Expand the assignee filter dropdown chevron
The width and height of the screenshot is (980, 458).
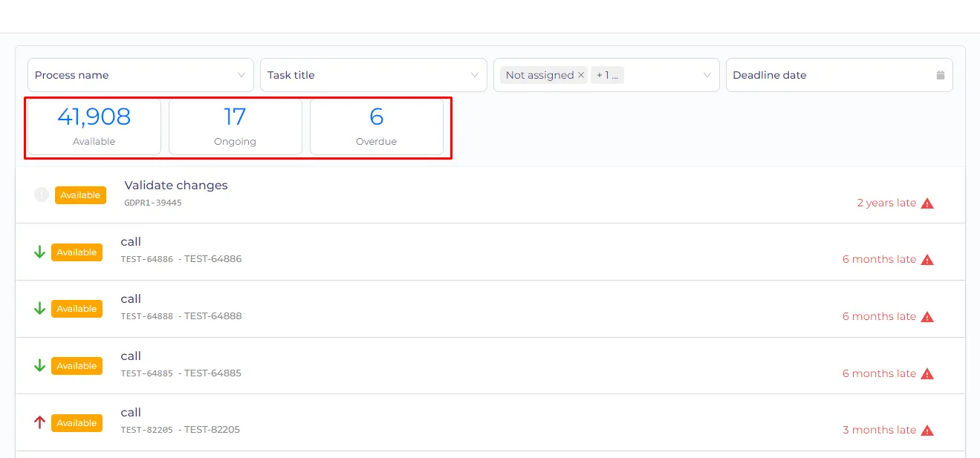707,75
